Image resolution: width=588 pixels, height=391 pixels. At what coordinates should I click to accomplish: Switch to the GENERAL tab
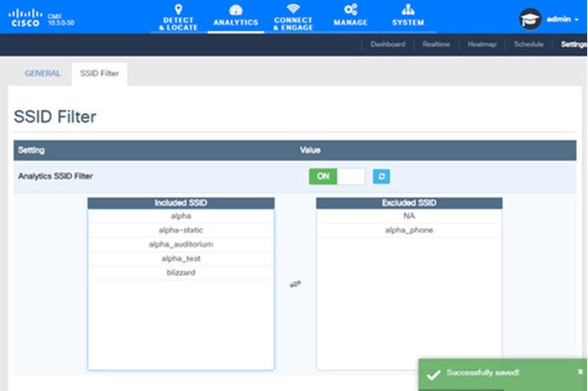pyautogui.click(x=42, y=73)
